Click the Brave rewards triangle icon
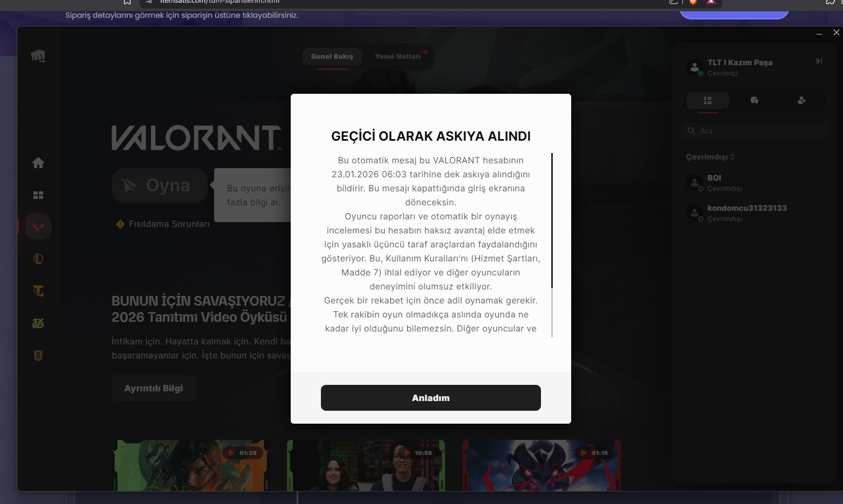The height and width of the screenshot is (504, 843). [x=711, y=2]
